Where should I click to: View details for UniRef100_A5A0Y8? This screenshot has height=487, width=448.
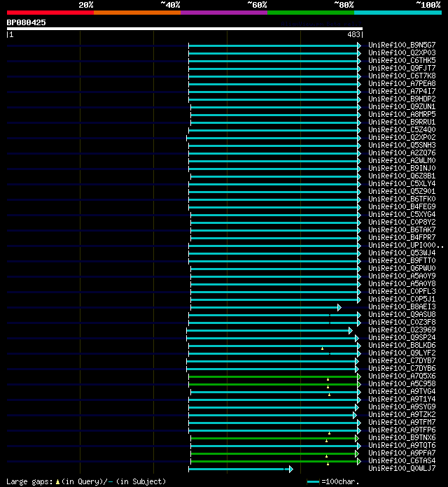pos(402,284)
